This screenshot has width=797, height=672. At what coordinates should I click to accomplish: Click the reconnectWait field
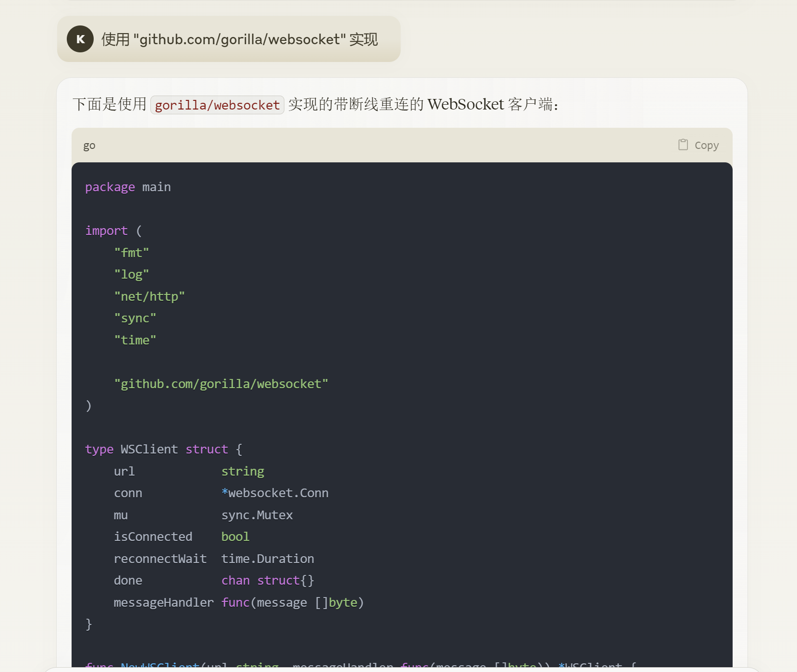pos(160,558)
